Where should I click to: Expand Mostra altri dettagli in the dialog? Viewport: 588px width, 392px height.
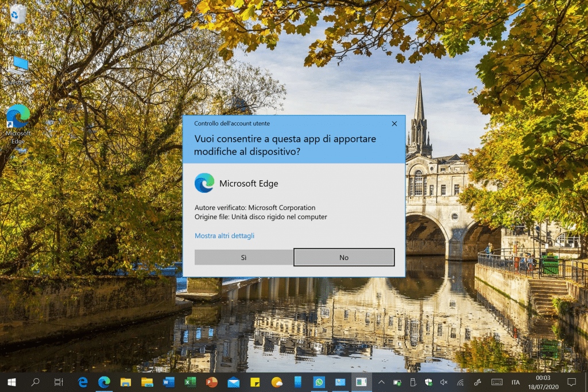(x=225, y=236)
